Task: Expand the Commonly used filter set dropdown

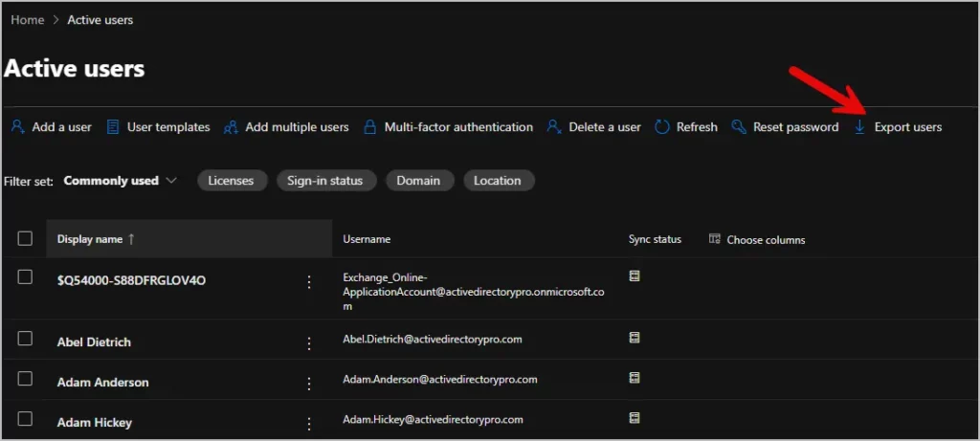Action: coord(120,181)
